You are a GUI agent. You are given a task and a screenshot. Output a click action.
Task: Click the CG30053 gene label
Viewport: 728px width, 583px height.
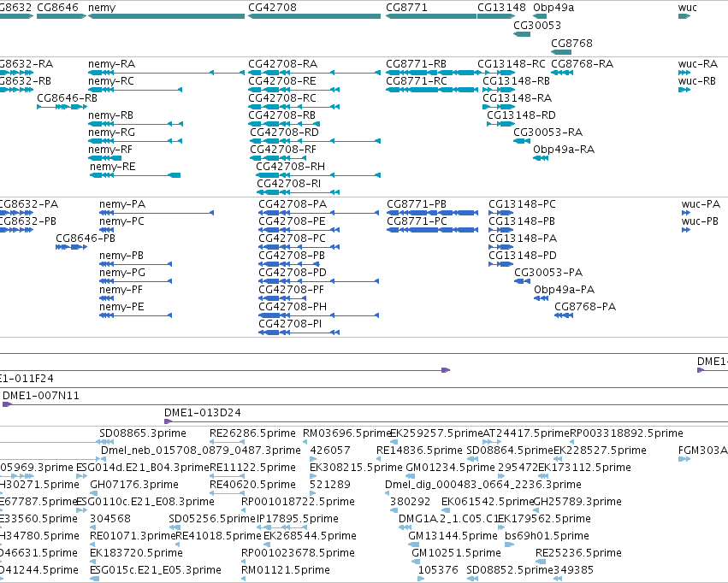click(x=537, y=25)
